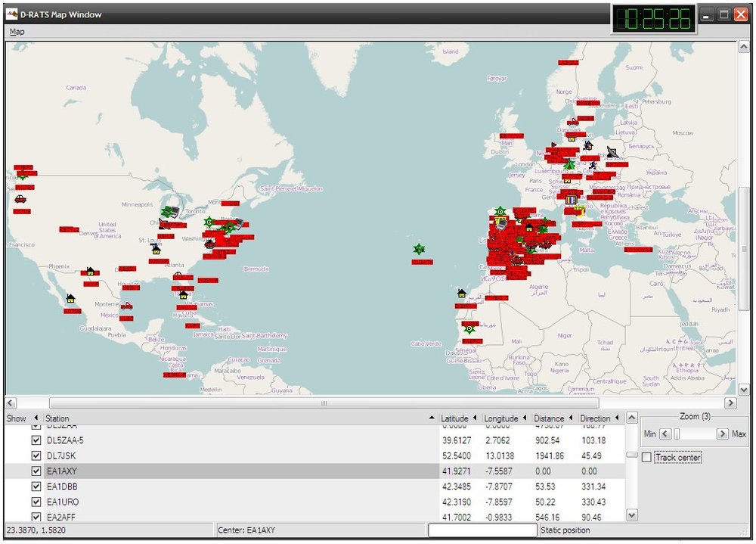Select the house icon in Baja California
Viewport: 756px width, 544px height.
(x=70, y=298)
